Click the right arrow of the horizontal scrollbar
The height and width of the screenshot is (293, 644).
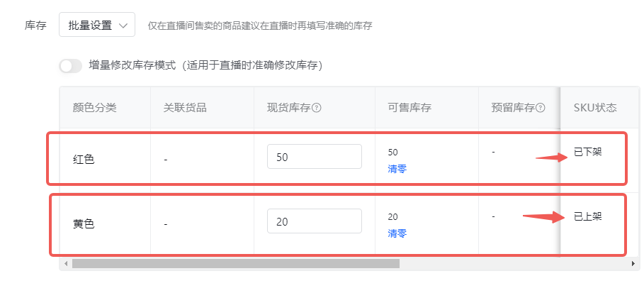[x=634, y=263]
